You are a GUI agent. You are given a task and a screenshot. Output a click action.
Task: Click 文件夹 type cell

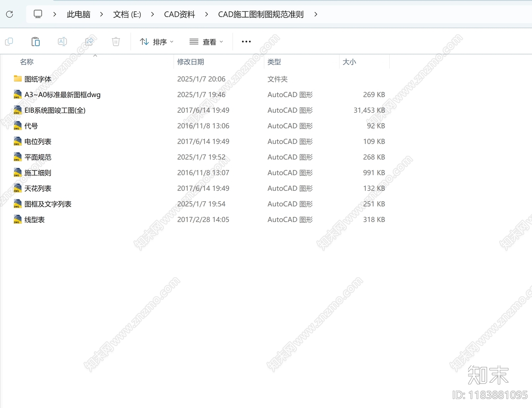coord(278,79)
